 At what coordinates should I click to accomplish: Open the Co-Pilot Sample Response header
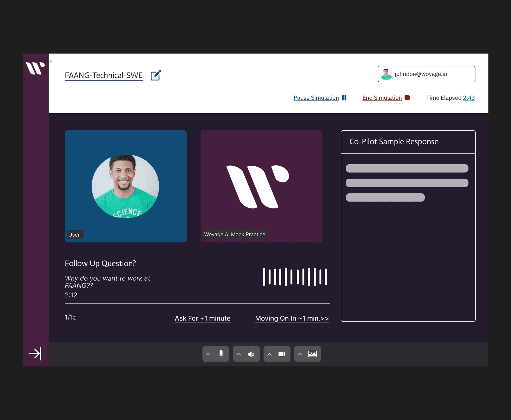394,141
